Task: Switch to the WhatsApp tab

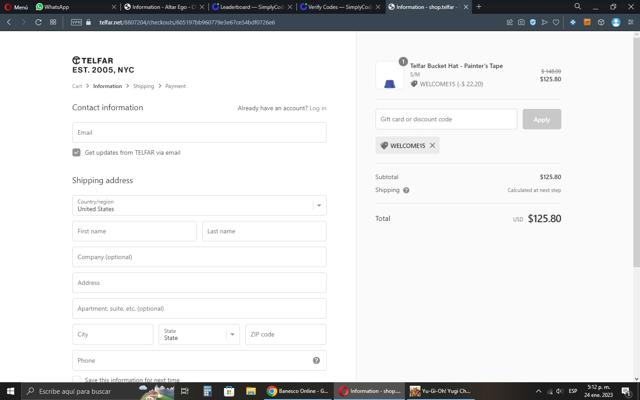Action: coord(76,7)
